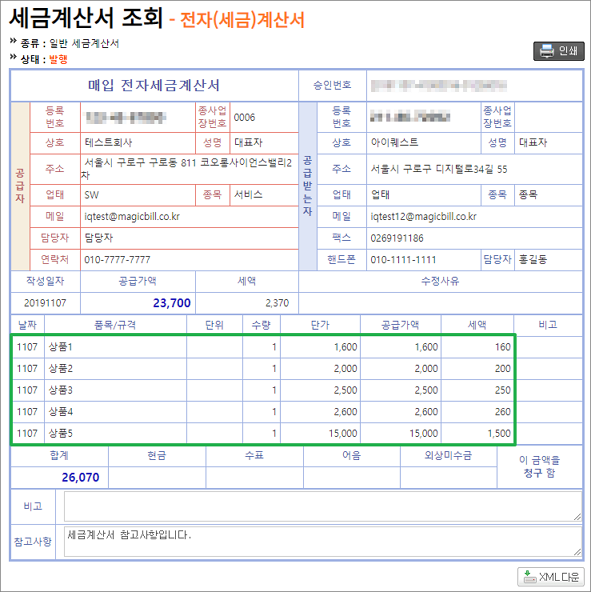Click recipient company name 아이퀘스트
The width and height of the screenshot is (591, 592).
pyautogui.click(x=394, y=142)
